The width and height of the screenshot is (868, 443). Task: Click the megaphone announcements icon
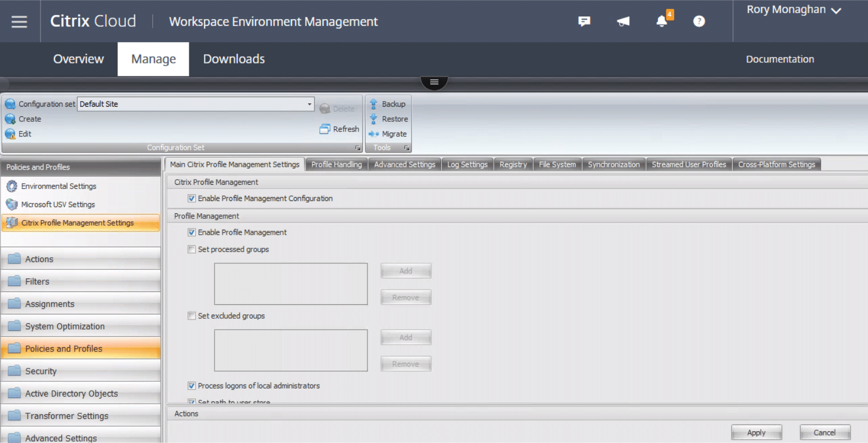click(x=623, y=21)
